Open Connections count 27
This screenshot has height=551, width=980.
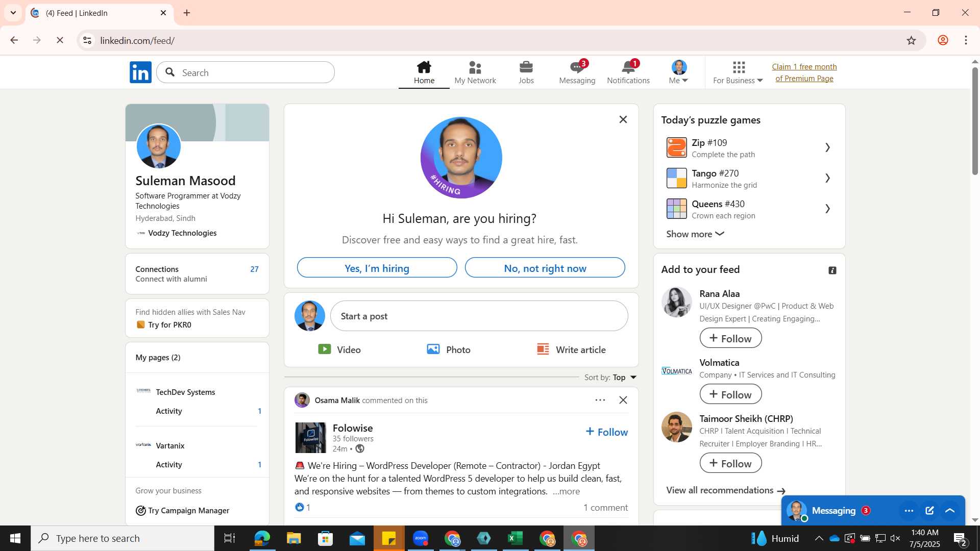pyautogui.click(x=254, y=269)
